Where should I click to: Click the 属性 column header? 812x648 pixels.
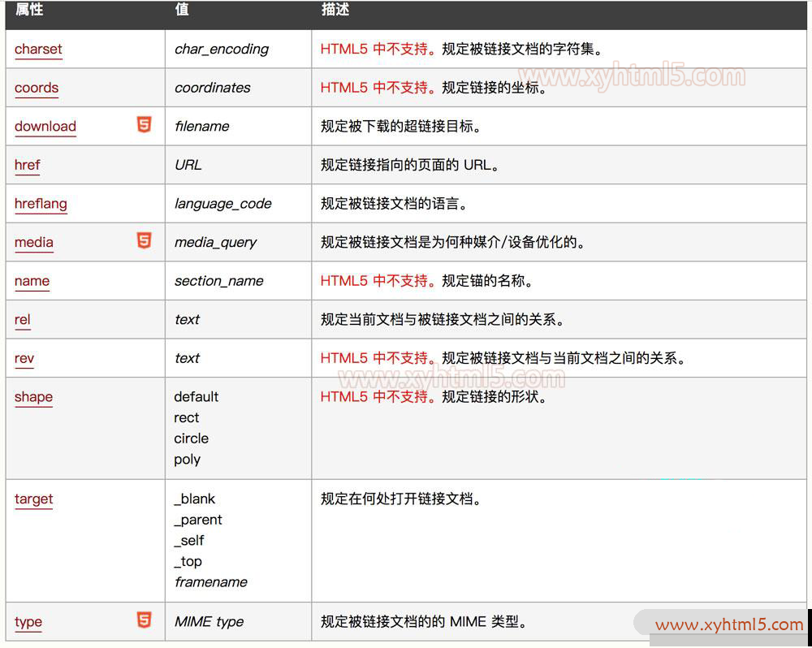point(29,10)
